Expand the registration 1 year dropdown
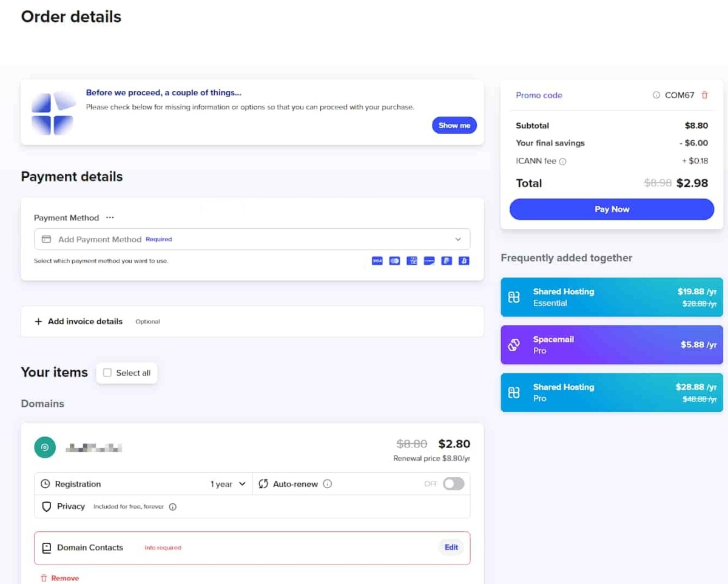728x584 pixels. pos(228,484)
